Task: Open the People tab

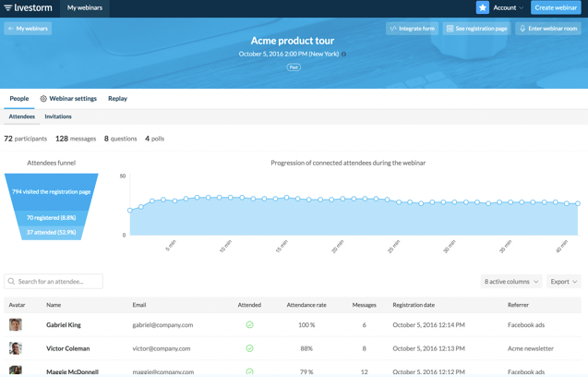Action: click(19, 99)
